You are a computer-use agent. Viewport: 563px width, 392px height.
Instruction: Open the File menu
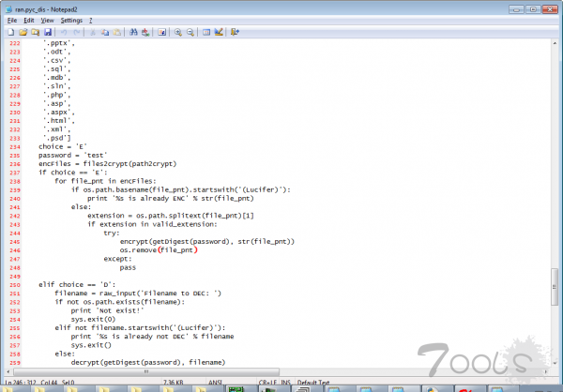[12, 20]
